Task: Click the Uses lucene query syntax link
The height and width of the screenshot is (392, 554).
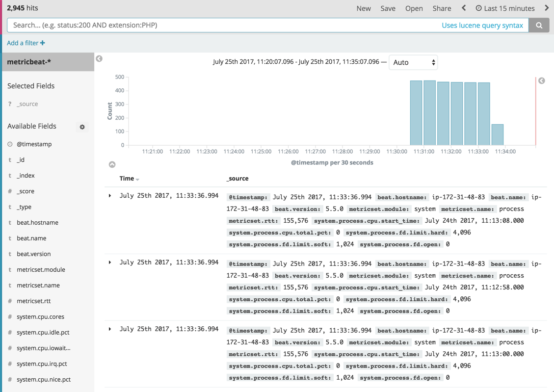Action: click(x=482, y=26)
